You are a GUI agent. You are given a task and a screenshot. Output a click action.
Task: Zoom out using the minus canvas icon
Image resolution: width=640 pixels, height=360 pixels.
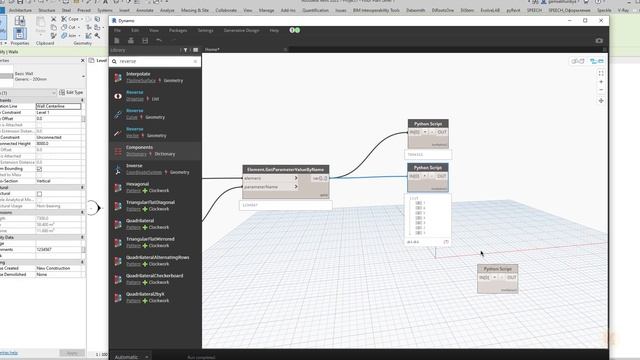coord(601,90)
